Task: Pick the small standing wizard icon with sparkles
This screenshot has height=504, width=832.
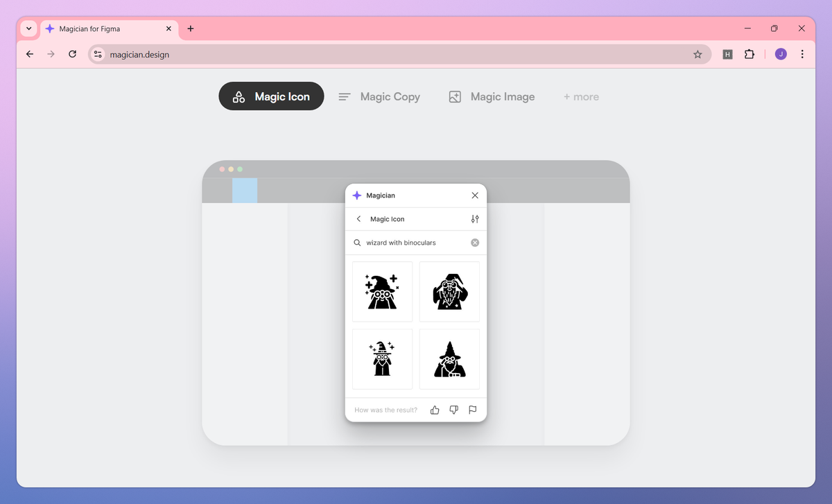Action: tap(382, 358)
